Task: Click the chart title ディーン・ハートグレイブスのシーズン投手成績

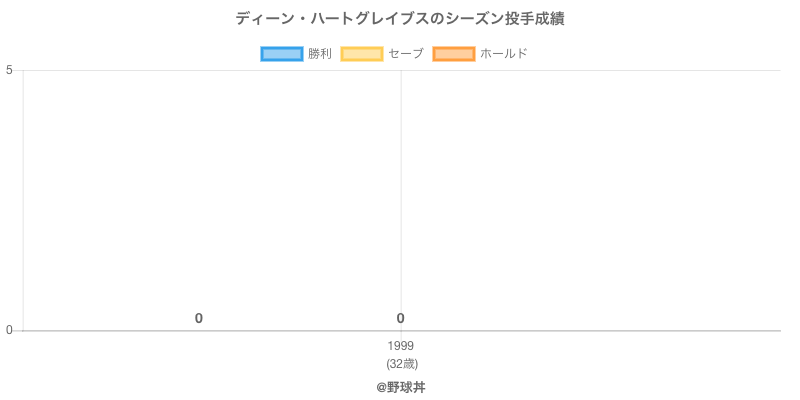Action: coord(400,19)
